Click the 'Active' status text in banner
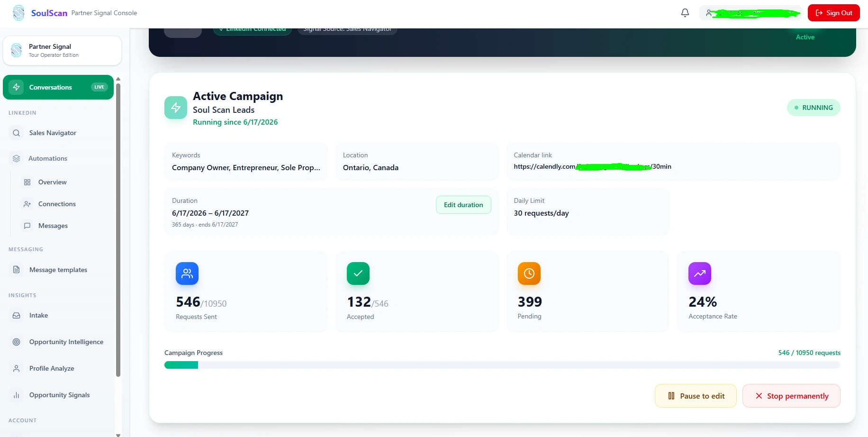The height and width of the screenshot is (437, 868). click(x=805, y=37)
